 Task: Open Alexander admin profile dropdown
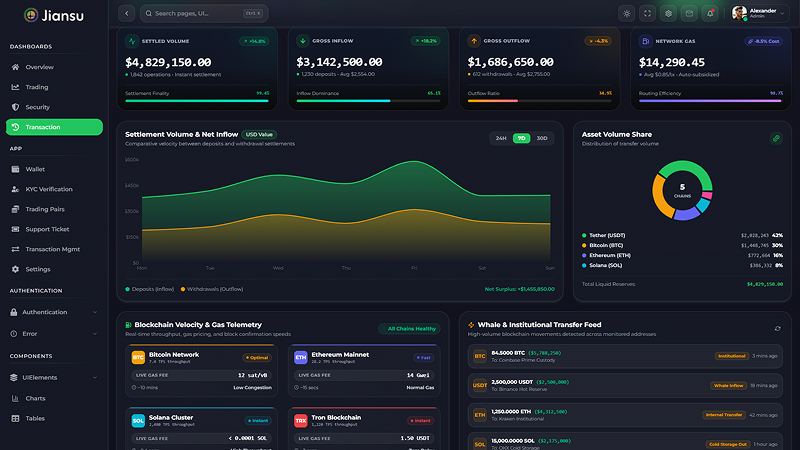[758, 13]
